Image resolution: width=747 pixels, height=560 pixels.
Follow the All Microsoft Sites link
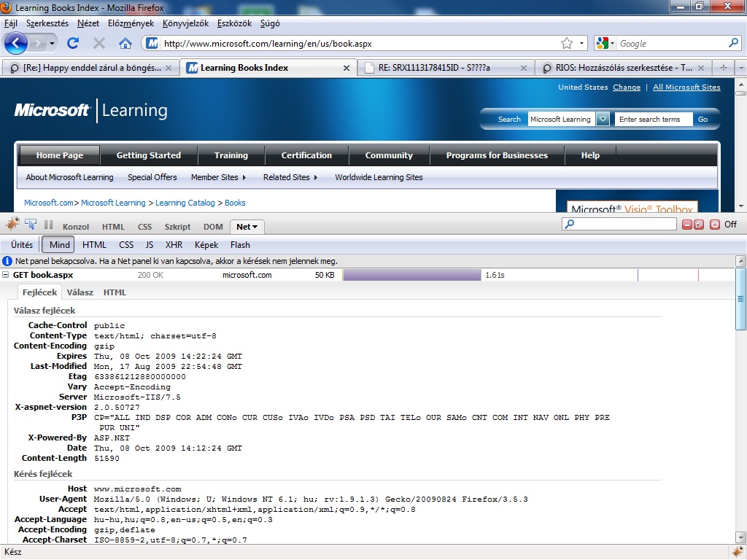tap(686, 87)
